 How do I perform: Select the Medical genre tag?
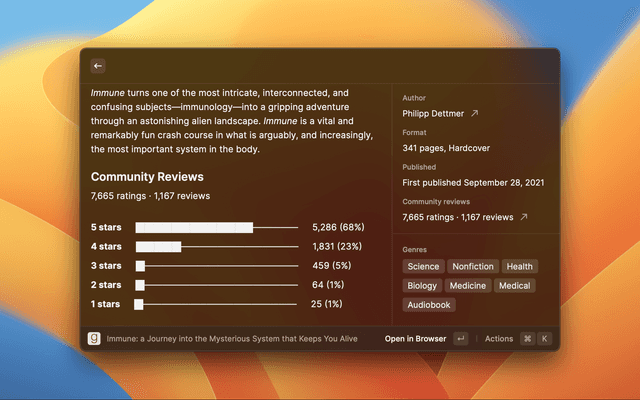[x=514, y=286]
